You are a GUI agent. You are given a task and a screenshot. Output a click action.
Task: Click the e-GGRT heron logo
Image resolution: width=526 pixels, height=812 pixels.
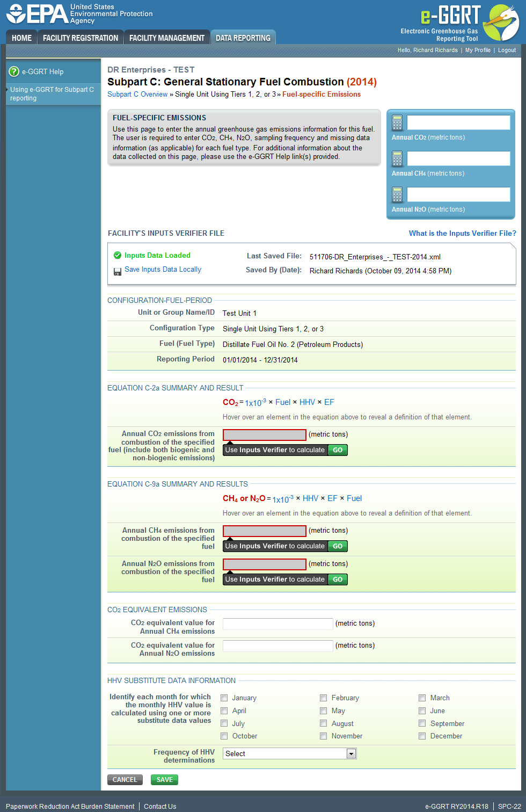tap(501, 23)
